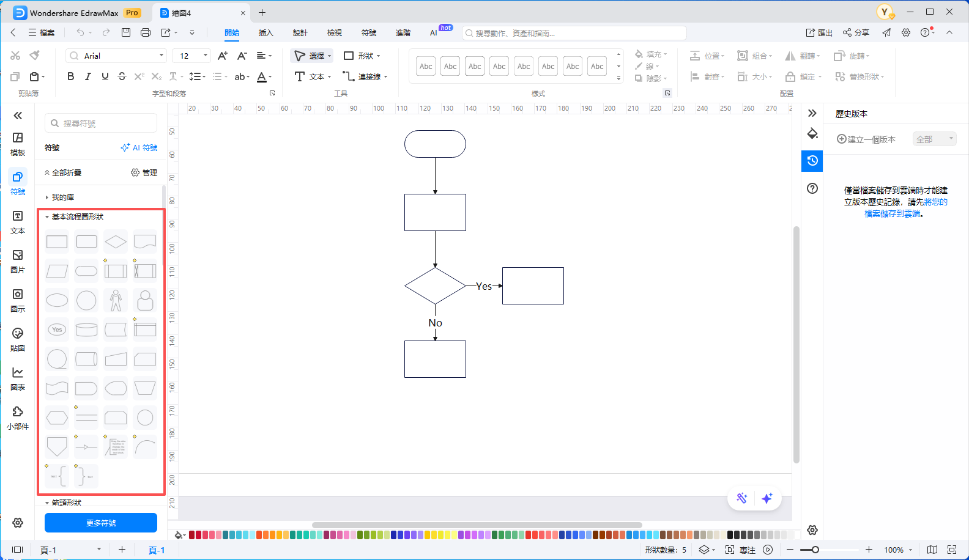Open the zoom level 100% dropdown
The image size is (969, 560).
[898, 550]
